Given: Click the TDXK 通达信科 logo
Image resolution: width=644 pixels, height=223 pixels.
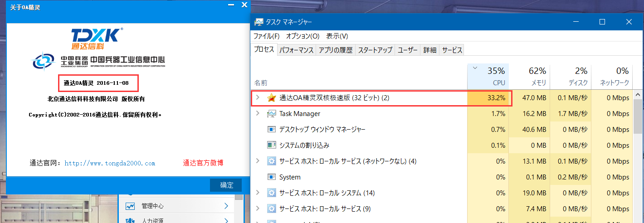Looking at the screenshot, I should coord(97,39).
